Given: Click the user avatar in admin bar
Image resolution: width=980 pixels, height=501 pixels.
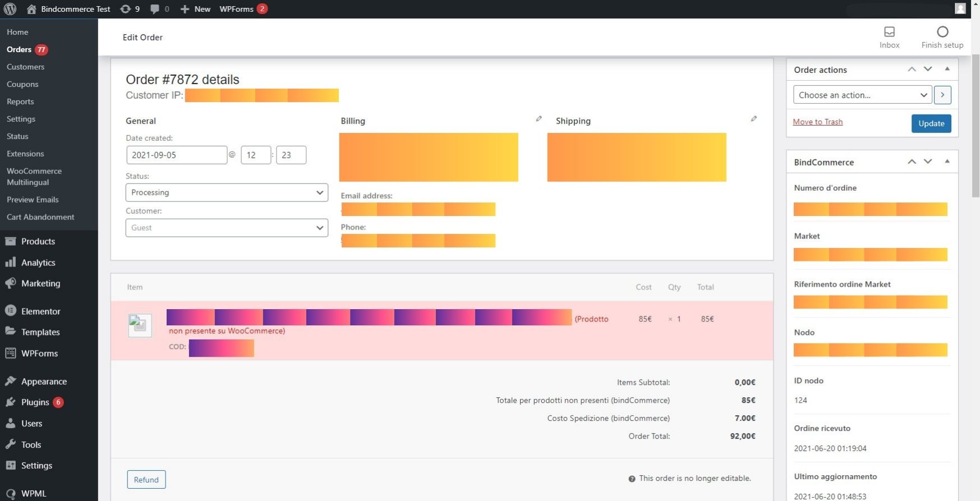Looking at the screenshot, I should [960, 9].
